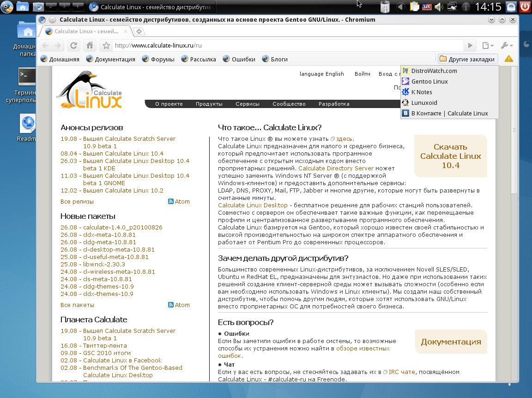Click the Home button in browser toolbar
Image resolution: width=532 pixels, height=398 pixels.
[90, 45]
